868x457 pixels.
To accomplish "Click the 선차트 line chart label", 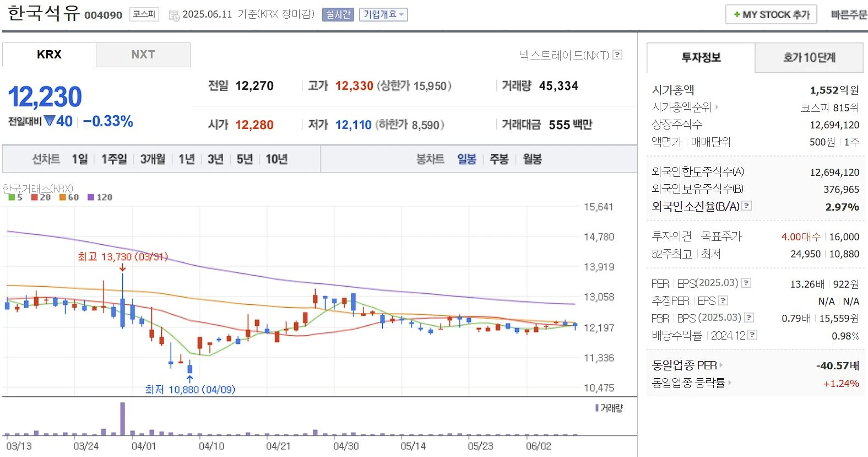I will [46, 159].
